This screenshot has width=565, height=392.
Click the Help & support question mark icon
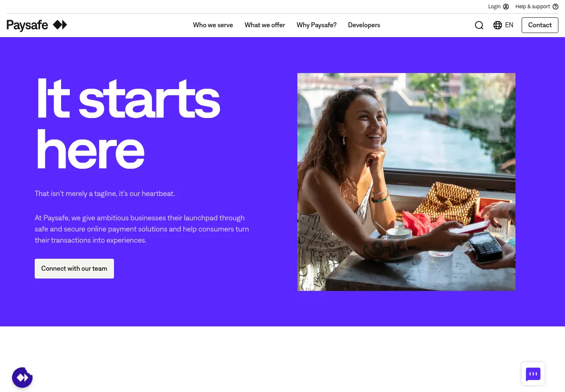[x=556, y=7]
